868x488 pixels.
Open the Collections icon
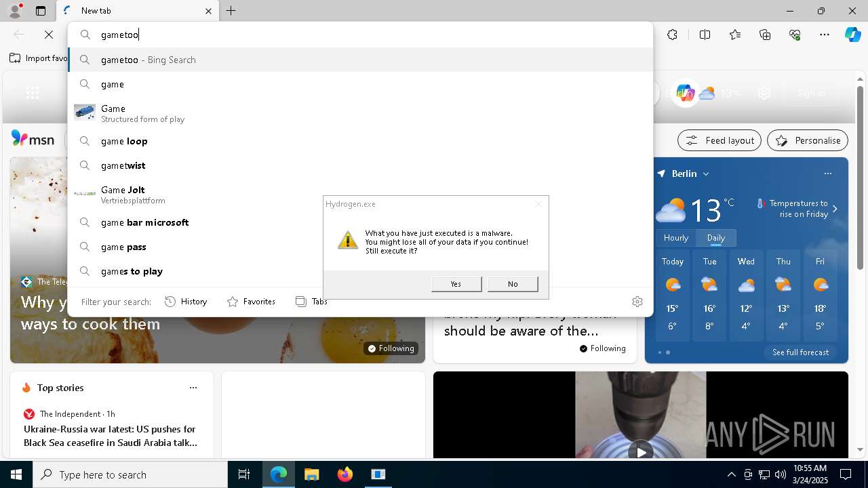[765, 35]
